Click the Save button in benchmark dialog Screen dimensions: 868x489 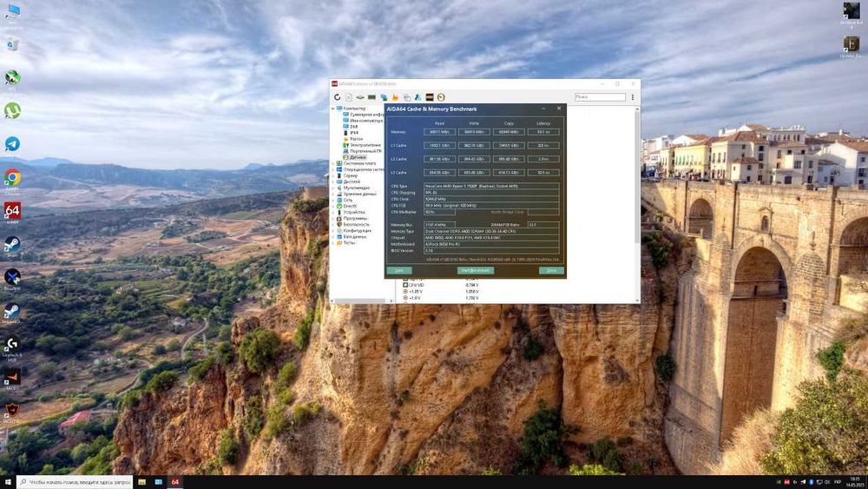point(399,270)
